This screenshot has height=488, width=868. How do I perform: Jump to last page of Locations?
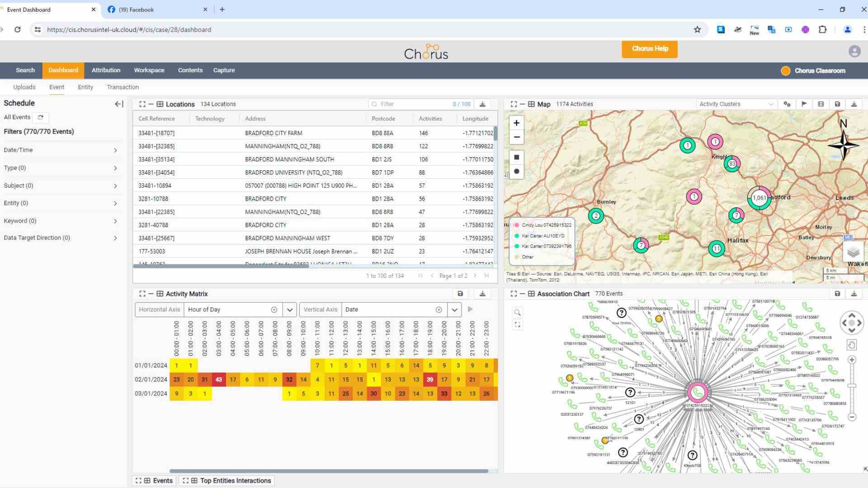pyautogui.click(x=487, y=276)
